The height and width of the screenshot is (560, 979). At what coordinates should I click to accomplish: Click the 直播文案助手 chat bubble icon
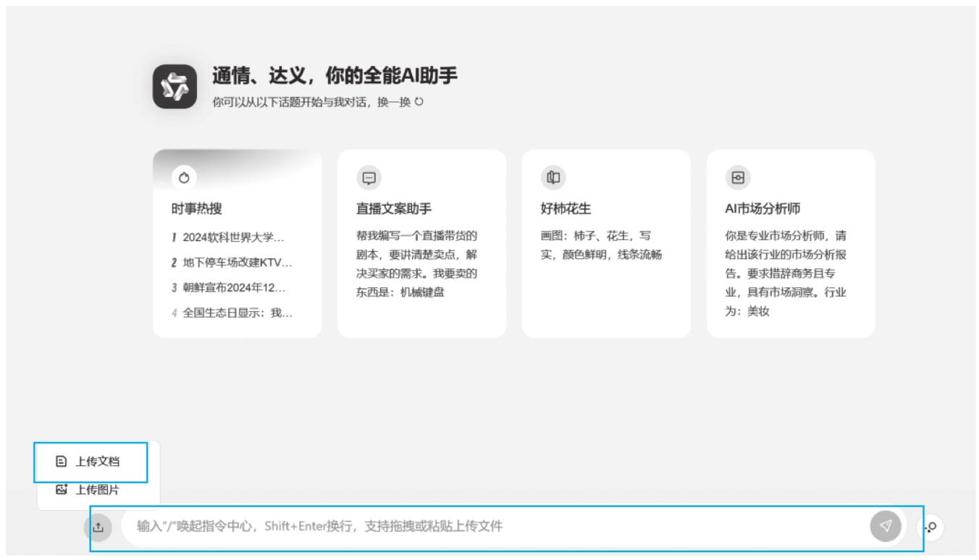click(x=369, y=178)
